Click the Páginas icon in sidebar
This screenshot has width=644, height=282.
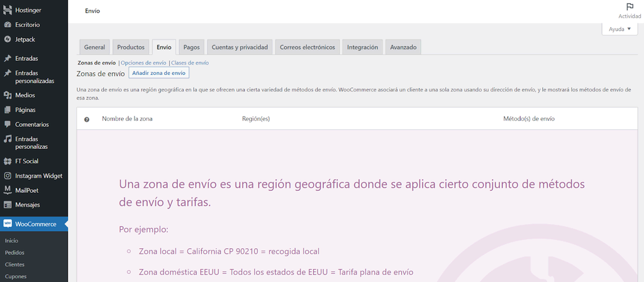click(8, 110)
